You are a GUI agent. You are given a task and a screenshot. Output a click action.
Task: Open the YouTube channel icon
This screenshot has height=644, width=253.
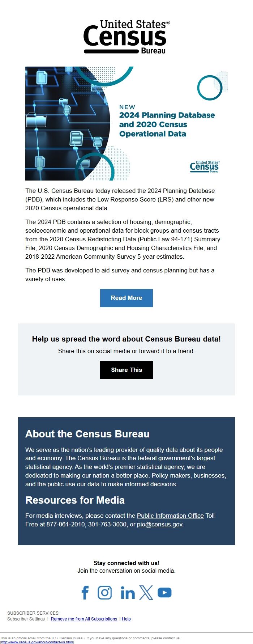click(164, 593)
